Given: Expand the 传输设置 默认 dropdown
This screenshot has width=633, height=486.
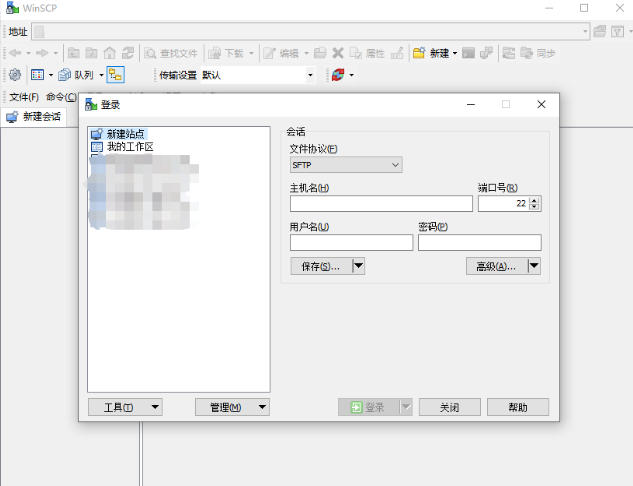Looking at the screenshot, I should (x=310, y=75).
